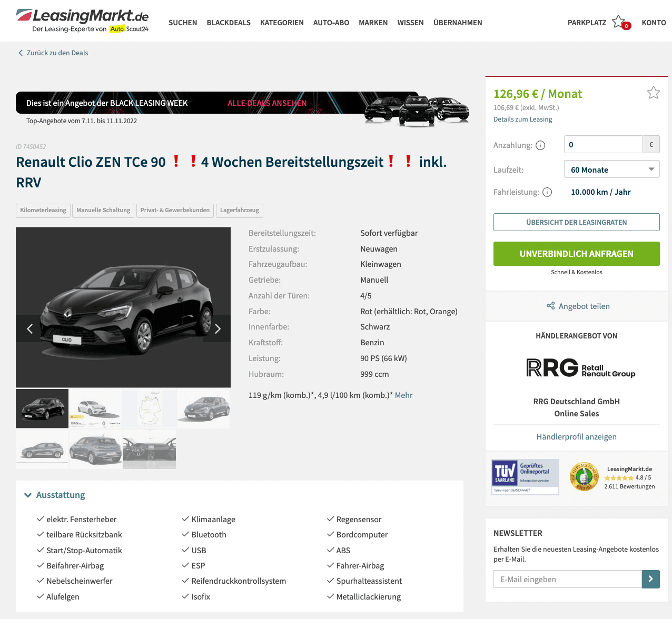Open the SUCHEN menu
The height and width of the screenshot is (619, 672).
(183, 23)
